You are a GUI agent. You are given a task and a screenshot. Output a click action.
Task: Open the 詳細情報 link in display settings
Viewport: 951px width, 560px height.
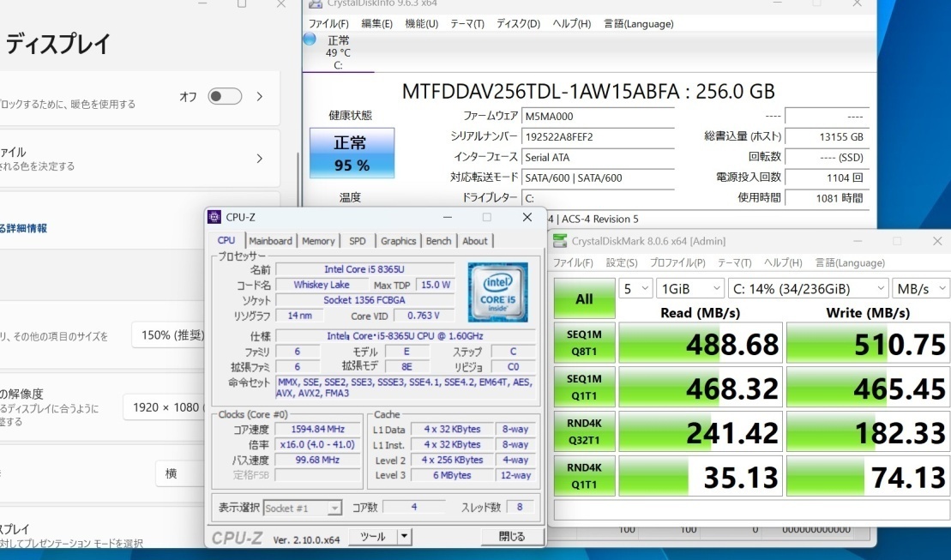point(23,228)
